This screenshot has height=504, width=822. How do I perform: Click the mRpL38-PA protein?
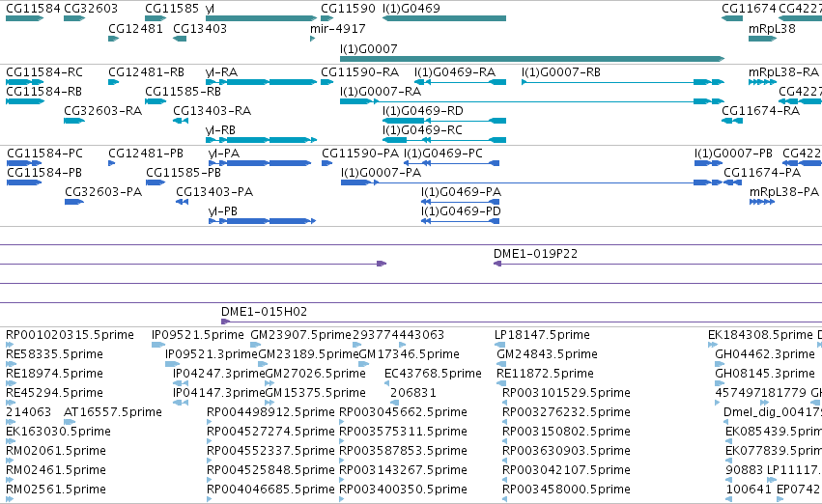tap(762, 202)
